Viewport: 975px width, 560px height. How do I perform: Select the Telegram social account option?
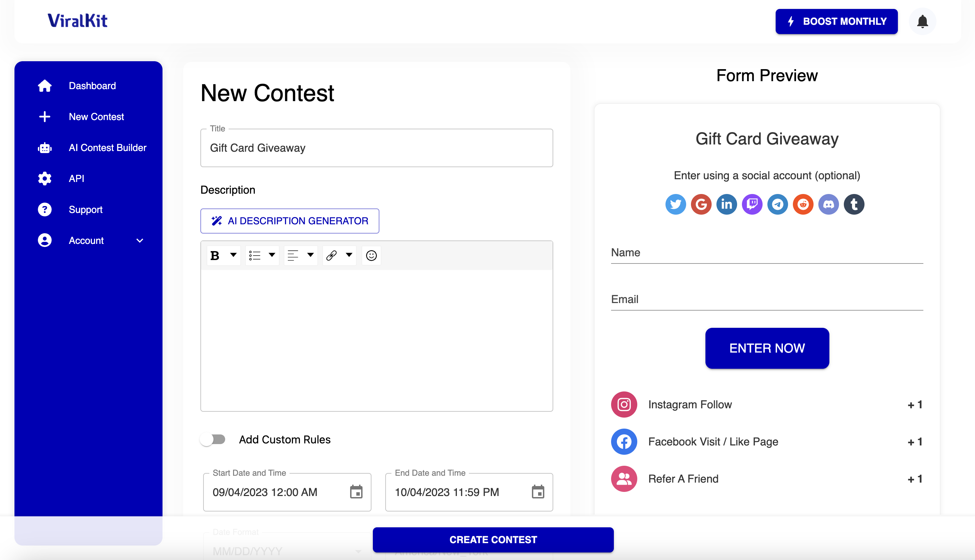tap(777, 204)
